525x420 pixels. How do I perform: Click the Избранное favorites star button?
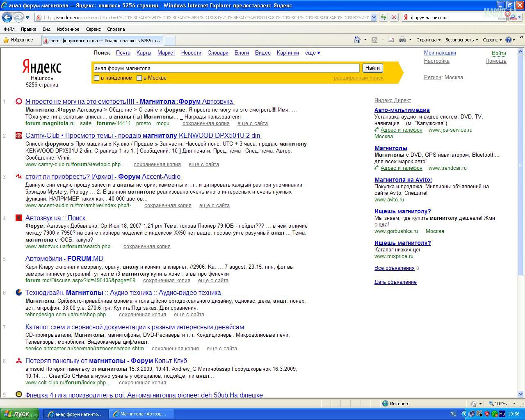18,40
